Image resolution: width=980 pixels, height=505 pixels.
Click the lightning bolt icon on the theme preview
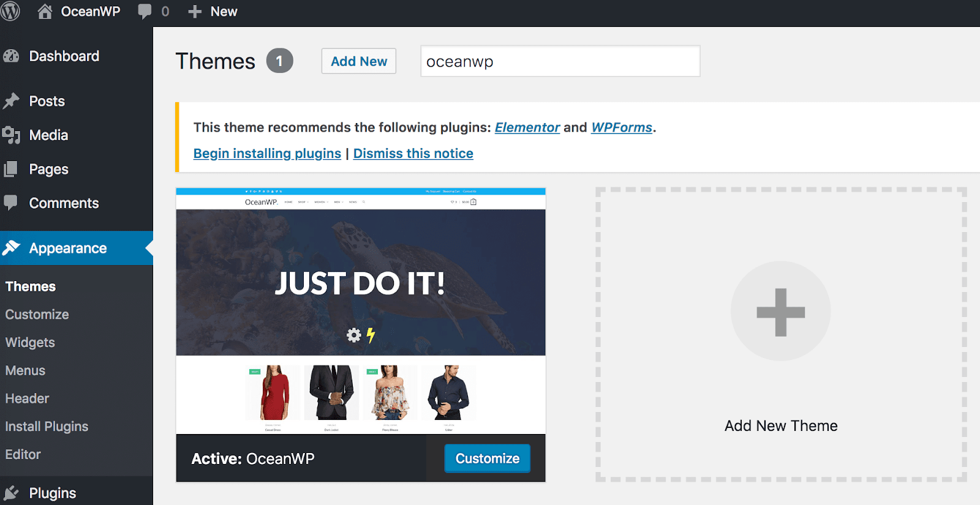[371, 335]
